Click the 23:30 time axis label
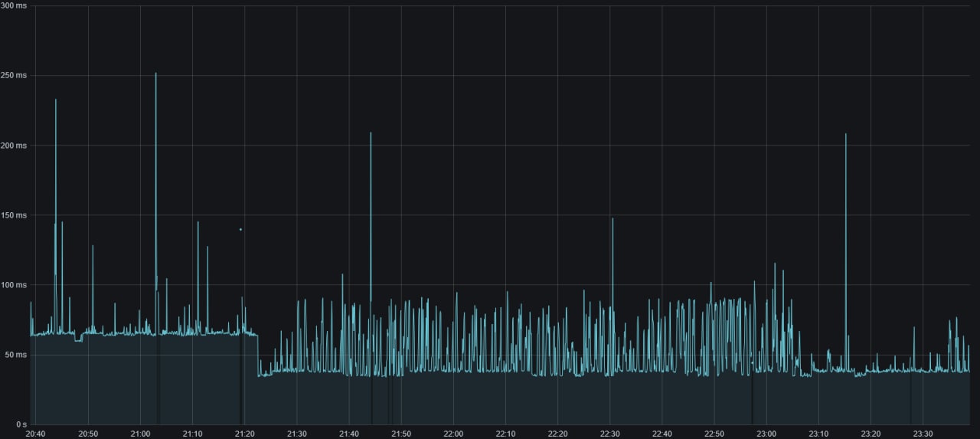 923,434
